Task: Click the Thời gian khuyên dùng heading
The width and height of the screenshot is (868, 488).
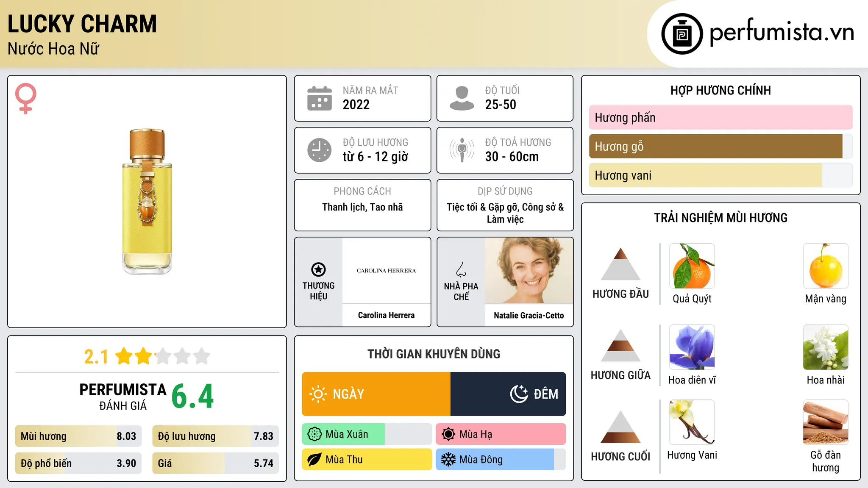Action: pyautogui.click(x=434, y=354)
